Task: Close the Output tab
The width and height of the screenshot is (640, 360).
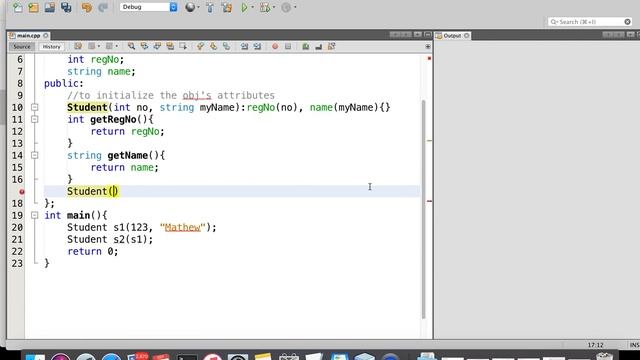Action: tap(467, 36)
